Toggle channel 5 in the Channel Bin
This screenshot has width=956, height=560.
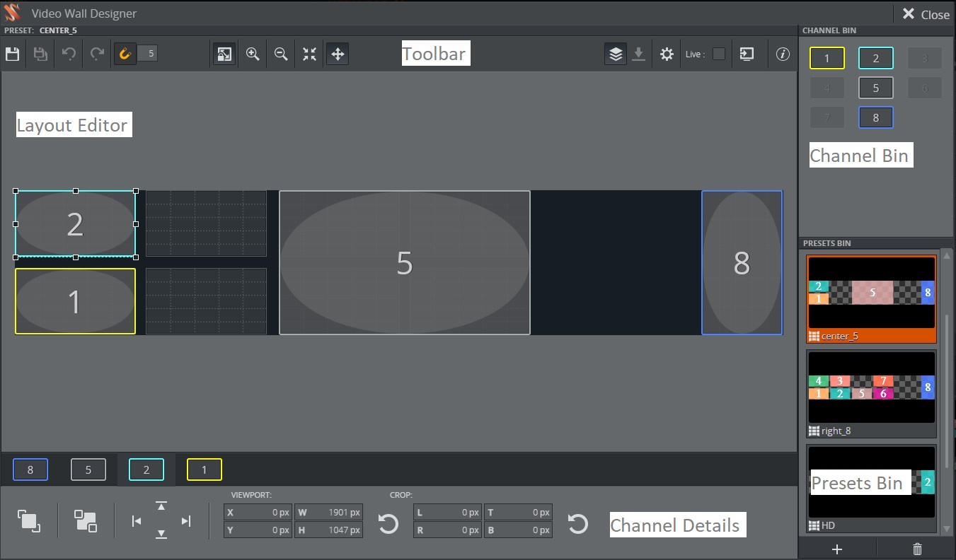(876, 88)
